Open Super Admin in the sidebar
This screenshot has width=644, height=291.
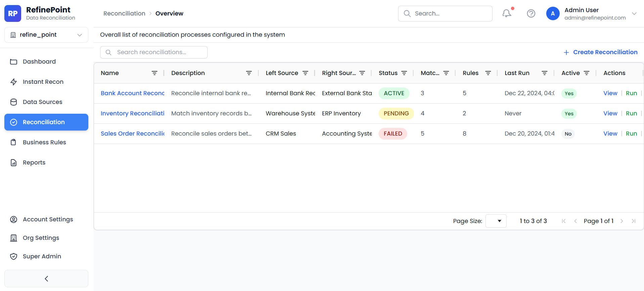point(46,256)
